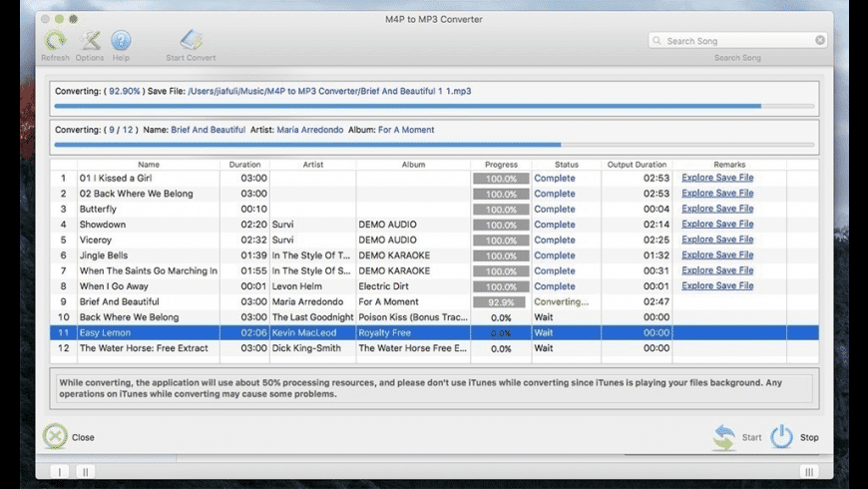Select the row '02 Back Where We Belong'
Screen dimensions: 868x489
click(x=434, y=194)
